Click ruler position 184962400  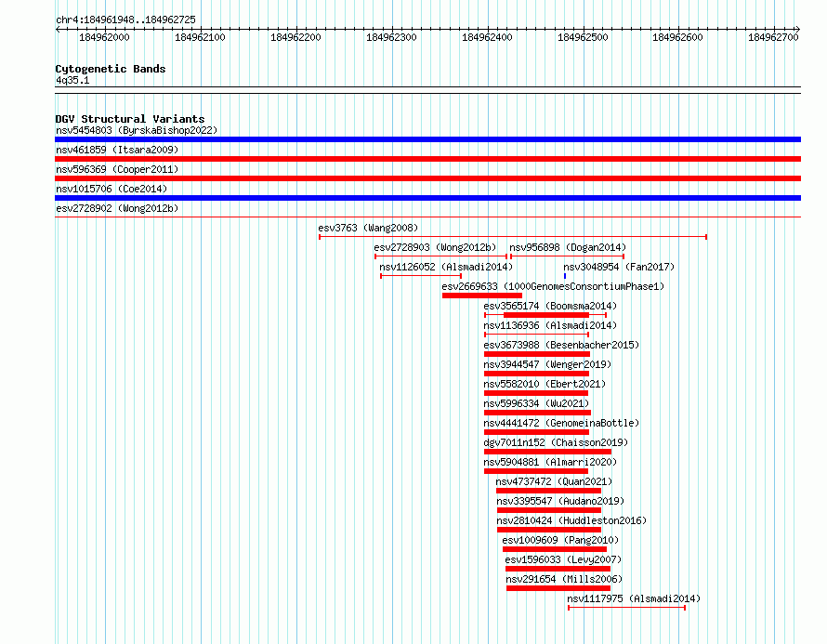pyautogui.click(x=487, y=37)
